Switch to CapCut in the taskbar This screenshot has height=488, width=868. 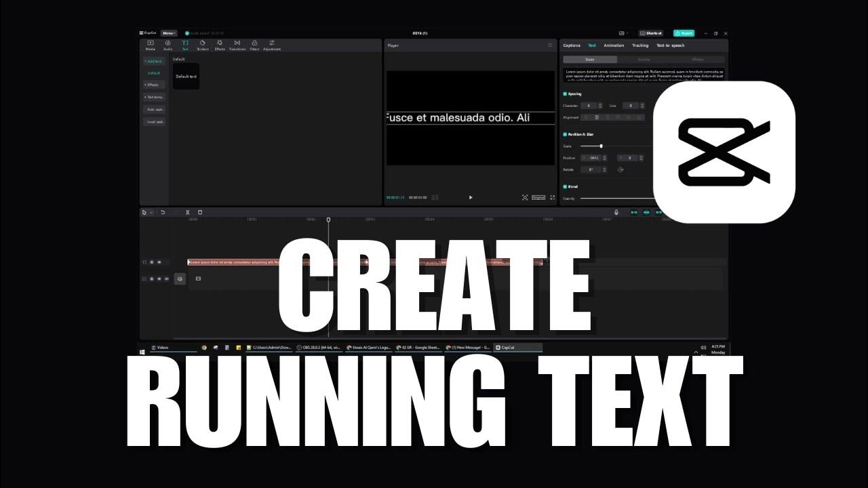(518, 348)
